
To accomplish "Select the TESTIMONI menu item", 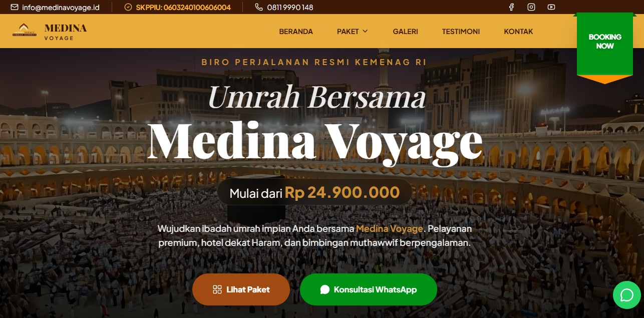I will point(461,32).
